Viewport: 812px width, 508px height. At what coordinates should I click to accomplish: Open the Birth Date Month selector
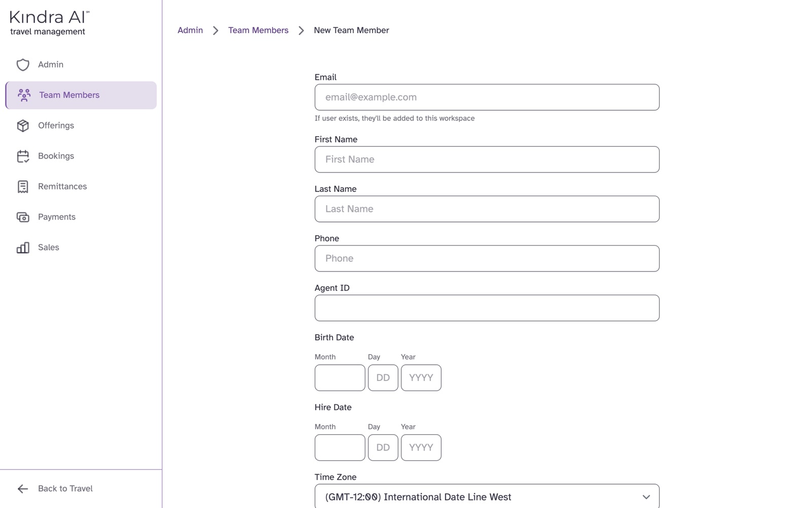340,377
